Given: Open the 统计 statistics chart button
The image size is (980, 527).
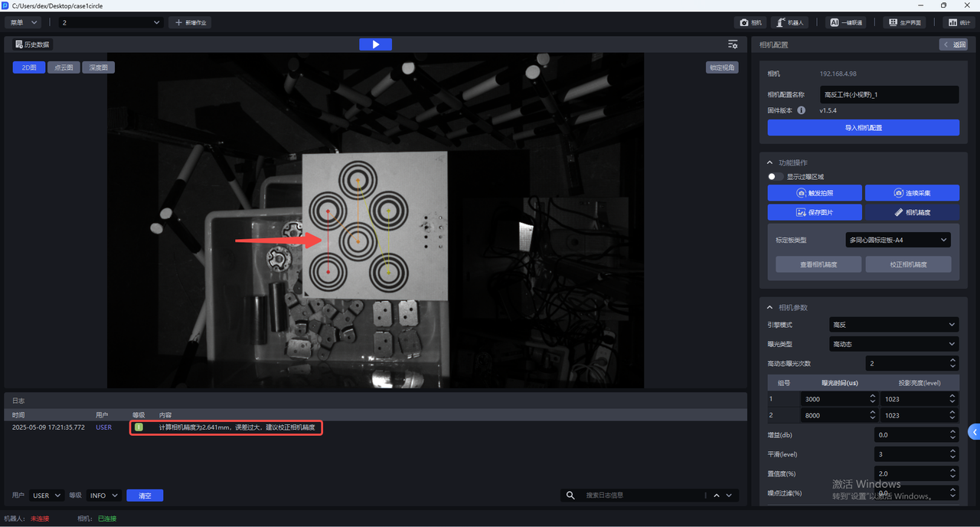Looking at the screenshot, I should click(959, 23).
